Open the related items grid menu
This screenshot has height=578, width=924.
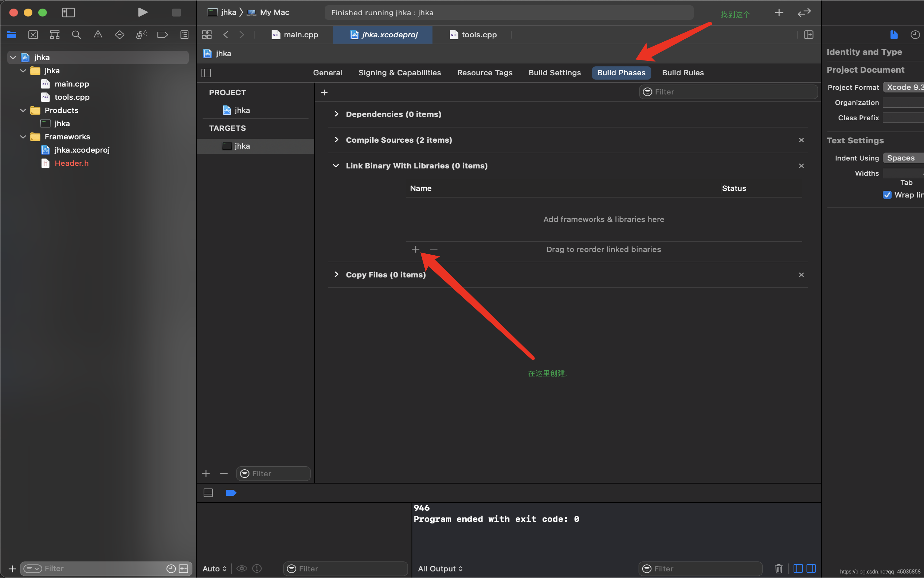tap(207, 35)
